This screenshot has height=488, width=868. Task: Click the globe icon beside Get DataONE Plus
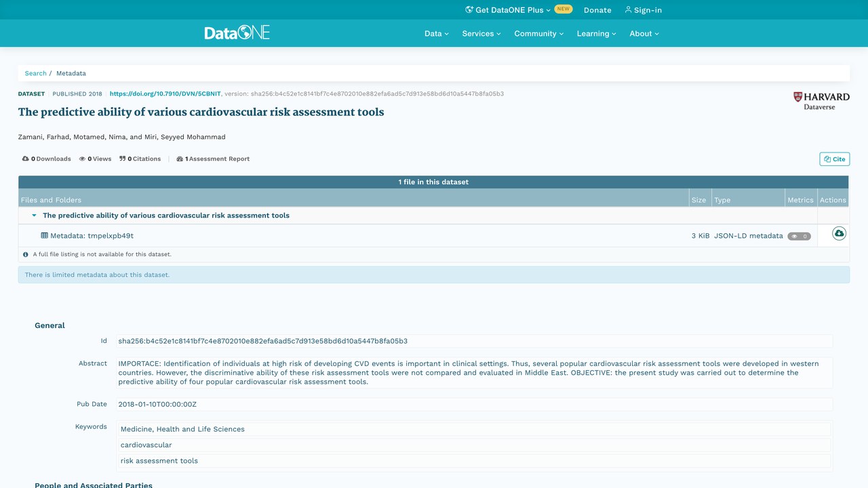pos(469,10)
